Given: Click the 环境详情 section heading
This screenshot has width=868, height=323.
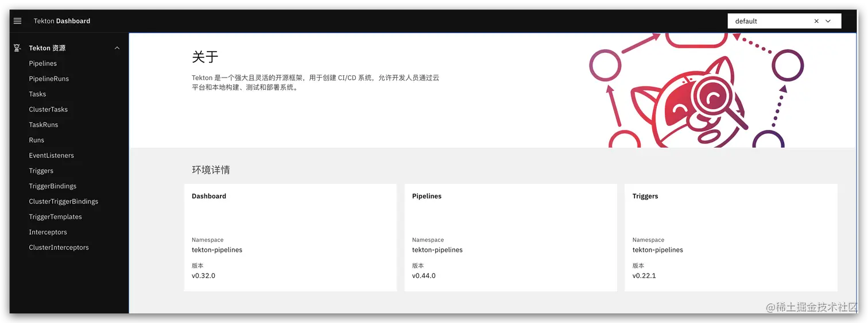Looking at the screenshot, I should point(211,170).
